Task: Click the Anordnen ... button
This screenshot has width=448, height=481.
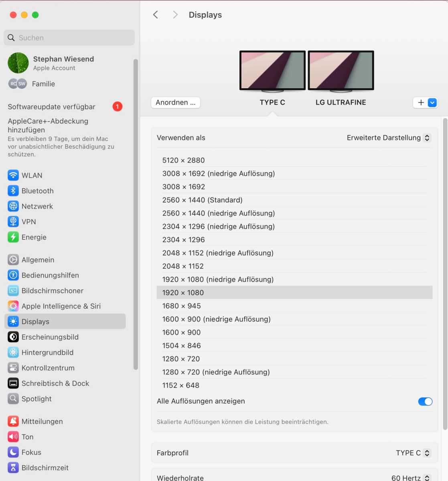Action: 176,103
